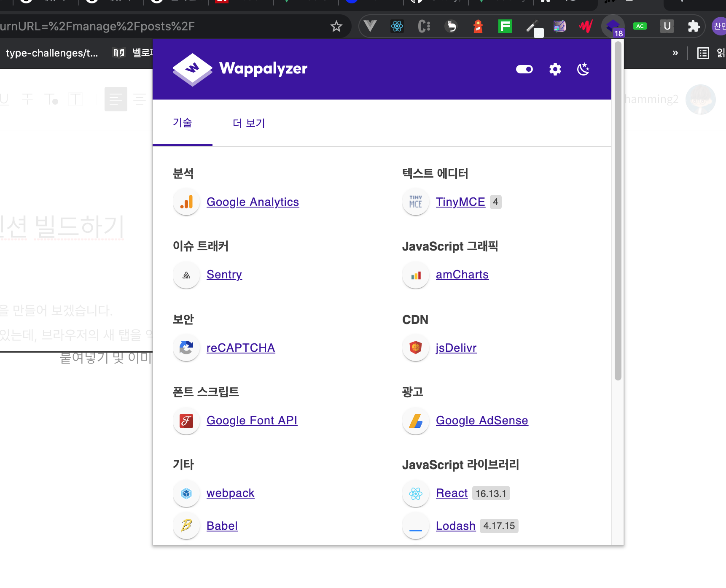The image size is (726, 588).
Task: Click the TinyMCE logo icon
Action: (416, 202)
